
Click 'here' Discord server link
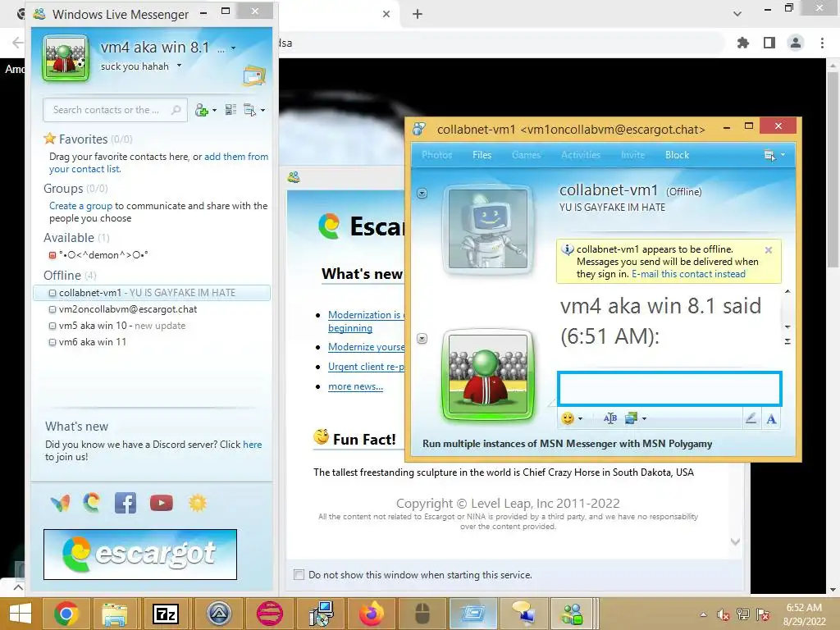pos(253,445)
